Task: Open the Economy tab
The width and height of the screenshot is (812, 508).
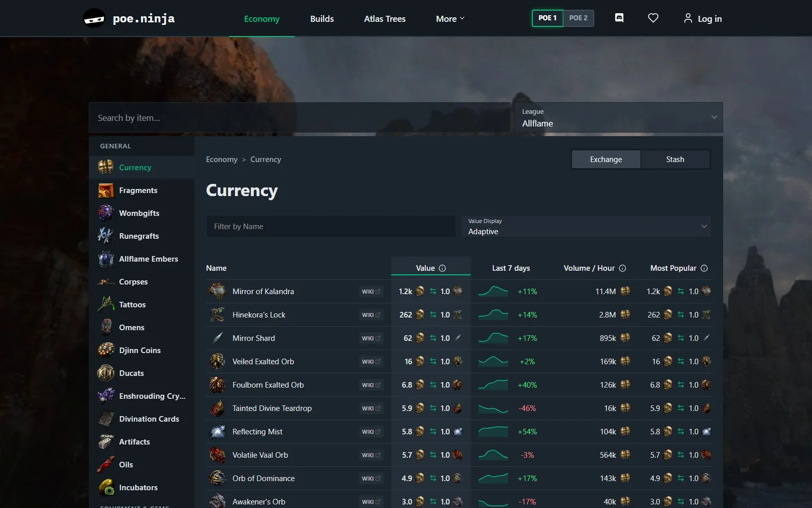Action: click(x=262, y=19)
